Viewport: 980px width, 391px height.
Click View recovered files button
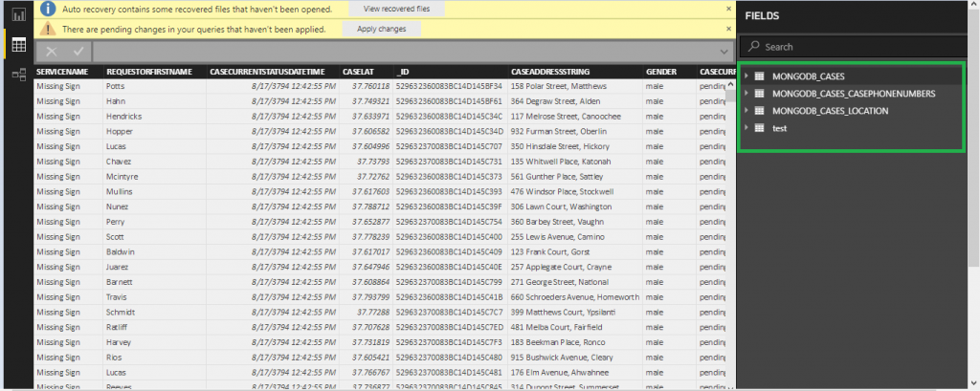[396, 9]
